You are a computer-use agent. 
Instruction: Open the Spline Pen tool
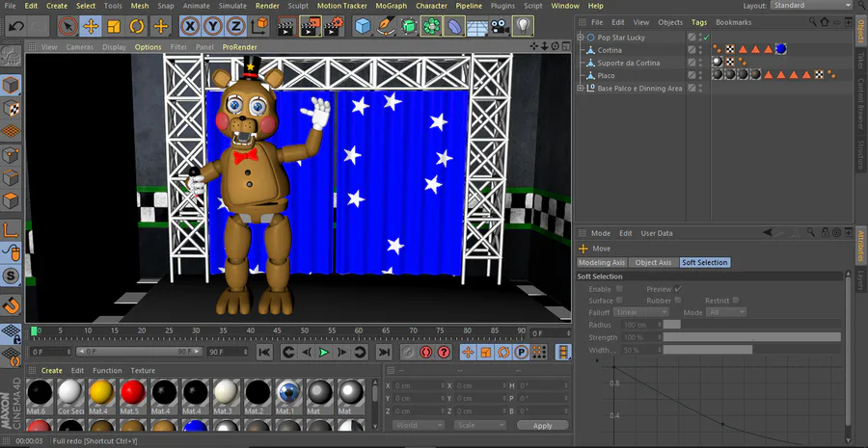point(386,26)
